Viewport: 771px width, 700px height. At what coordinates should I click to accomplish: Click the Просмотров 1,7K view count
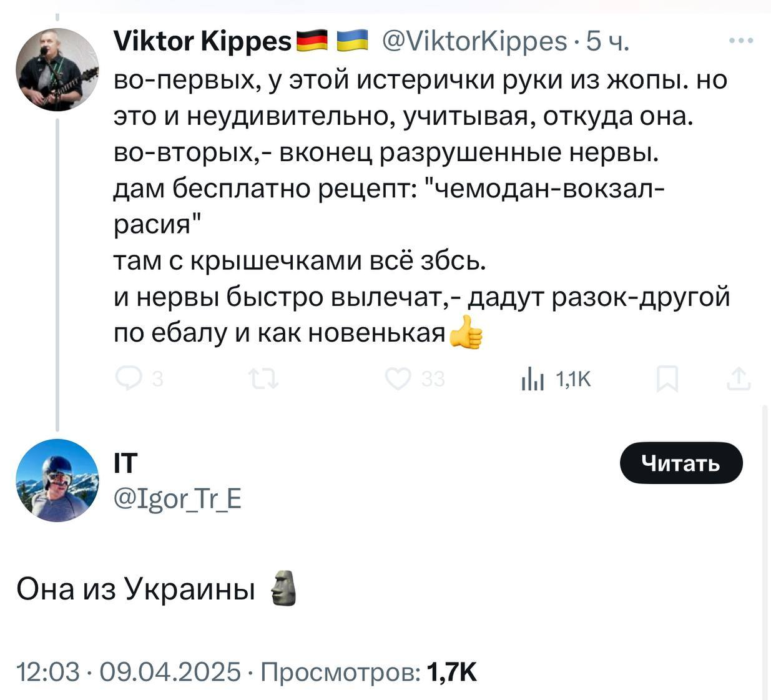tap(368, 672)
